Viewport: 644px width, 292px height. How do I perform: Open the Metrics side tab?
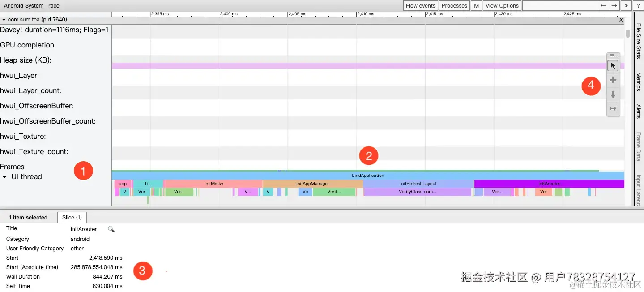click(x=639, y=82)
